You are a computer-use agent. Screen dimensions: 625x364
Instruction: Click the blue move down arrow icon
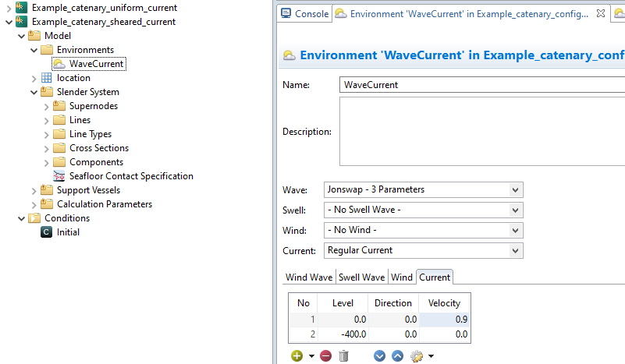pos(380,355)
